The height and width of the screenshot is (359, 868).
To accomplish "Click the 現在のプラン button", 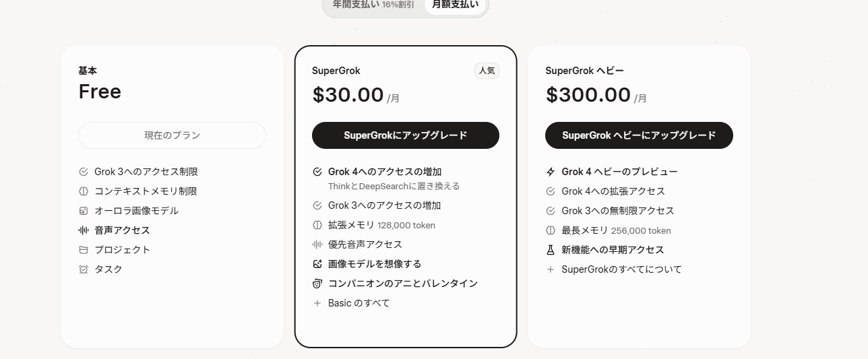I will (x=172, y=135).
